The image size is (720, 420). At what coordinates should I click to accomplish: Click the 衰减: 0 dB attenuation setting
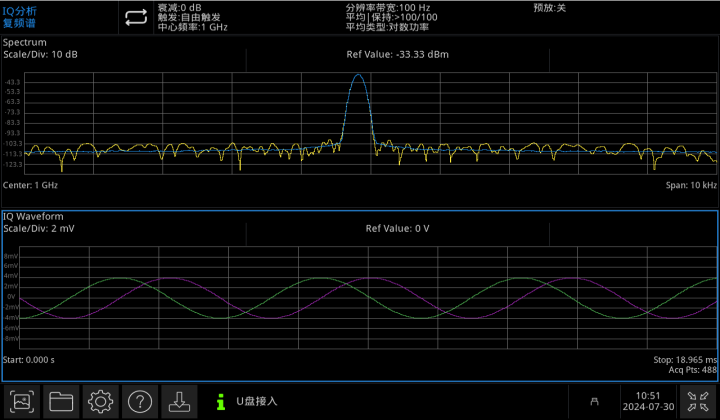coord(180,7)
